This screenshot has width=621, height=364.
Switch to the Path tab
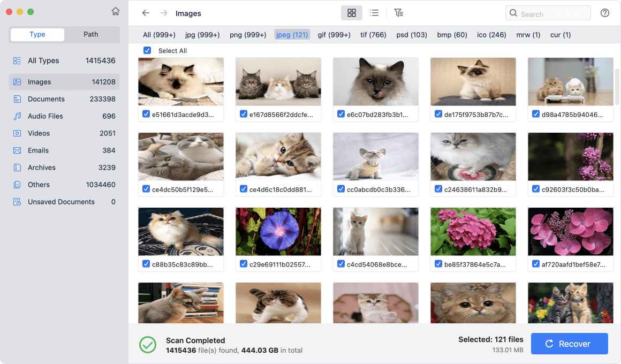tap(90, 34)
